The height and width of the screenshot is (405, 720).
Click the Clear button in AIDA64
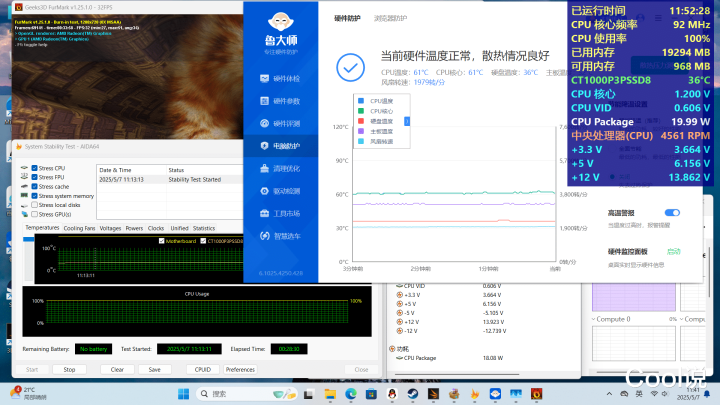coord(117,370)
